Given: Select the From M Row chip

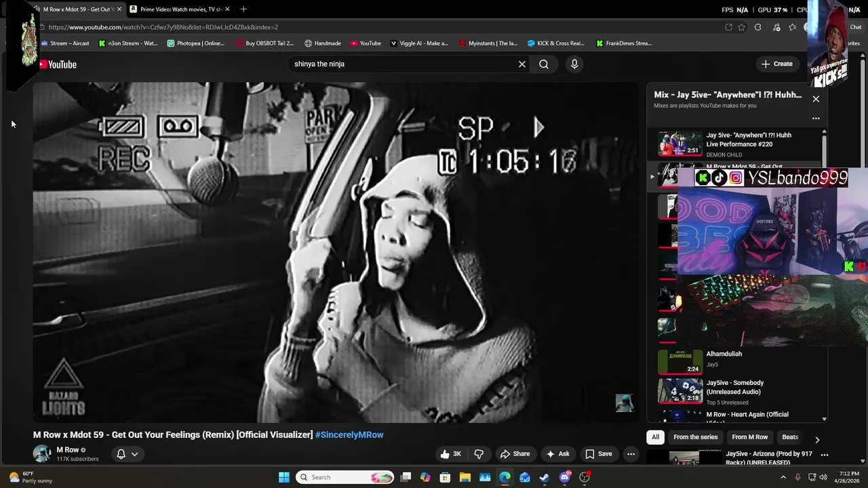Looking at the screenshot, I should [x=749, y=437].
